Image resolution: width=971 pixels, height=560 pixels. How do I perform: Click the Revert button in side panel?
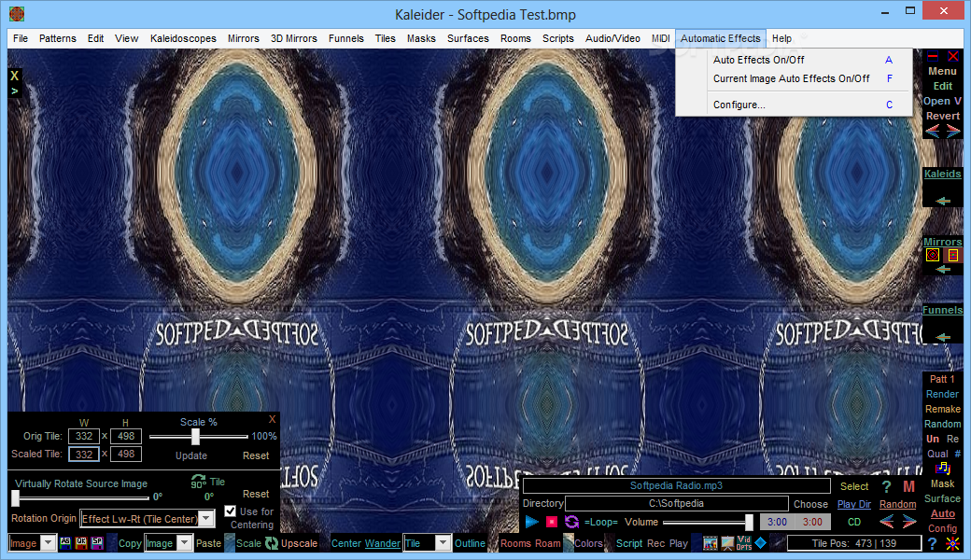(942, 116)
